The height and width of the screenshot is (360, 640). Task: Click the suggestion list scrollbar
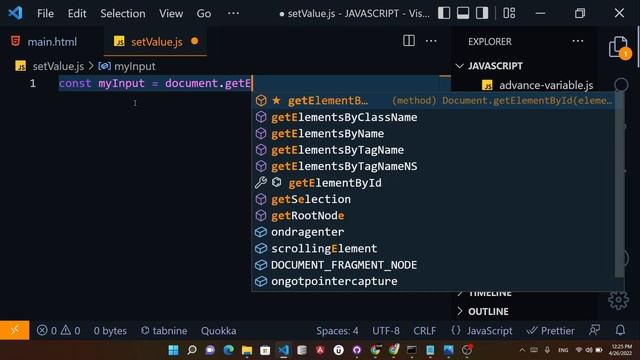(x=619, y=184)
